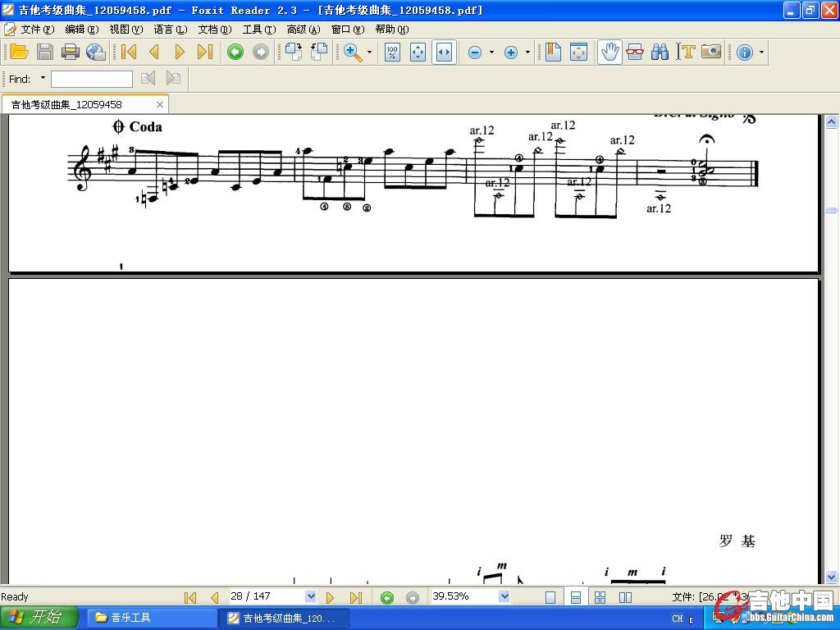The image size is (840, 630).
Task: Toggle Fit Width view button
Action: pos(444,52)
